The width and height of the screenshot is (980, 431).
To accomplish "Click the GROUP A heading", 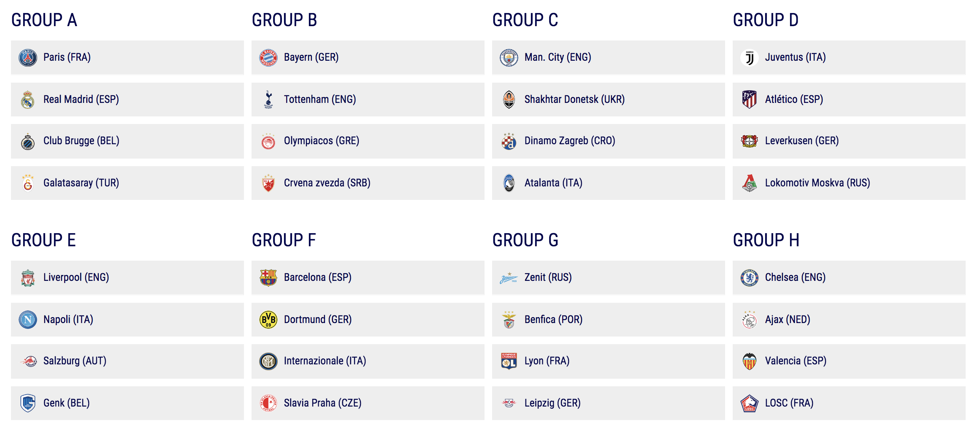I will click(x=44, y=20).
